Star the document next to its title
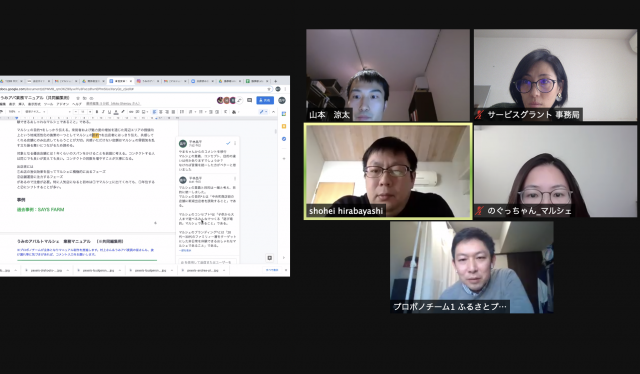This screenshot has height=374, width=640. (x=78, y=98)
